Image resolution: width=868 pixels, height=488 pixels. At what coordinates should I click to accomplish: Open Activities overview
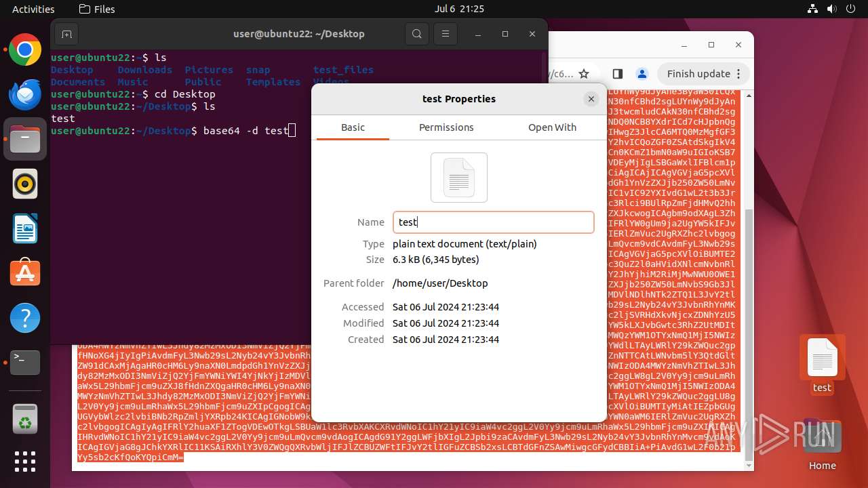tap(33, 9)
